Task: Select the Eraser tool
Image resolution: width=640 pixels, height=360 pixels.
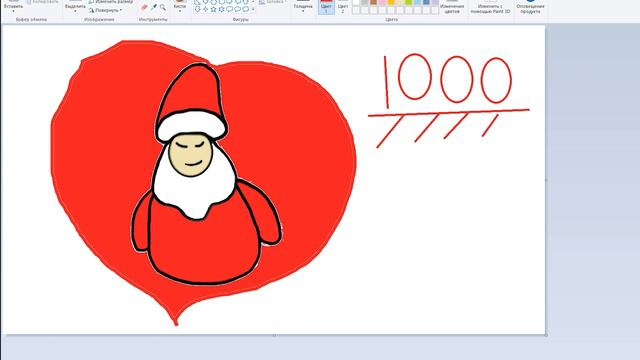Action: 144,7
